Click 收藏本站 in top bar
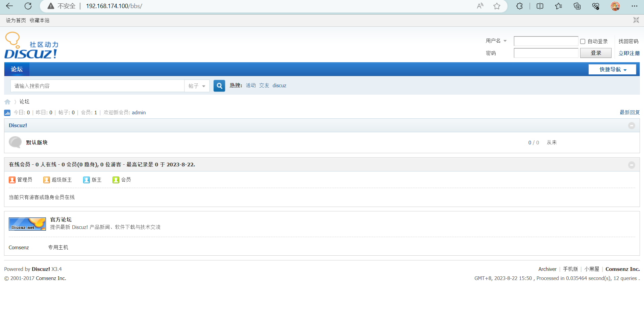 (40, 20)
